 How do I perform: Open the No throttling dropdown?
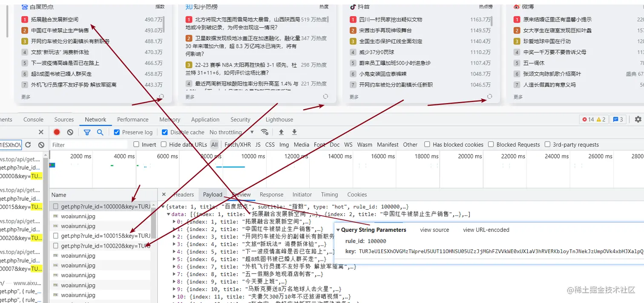pyautogui.click(x=232, y=132)
